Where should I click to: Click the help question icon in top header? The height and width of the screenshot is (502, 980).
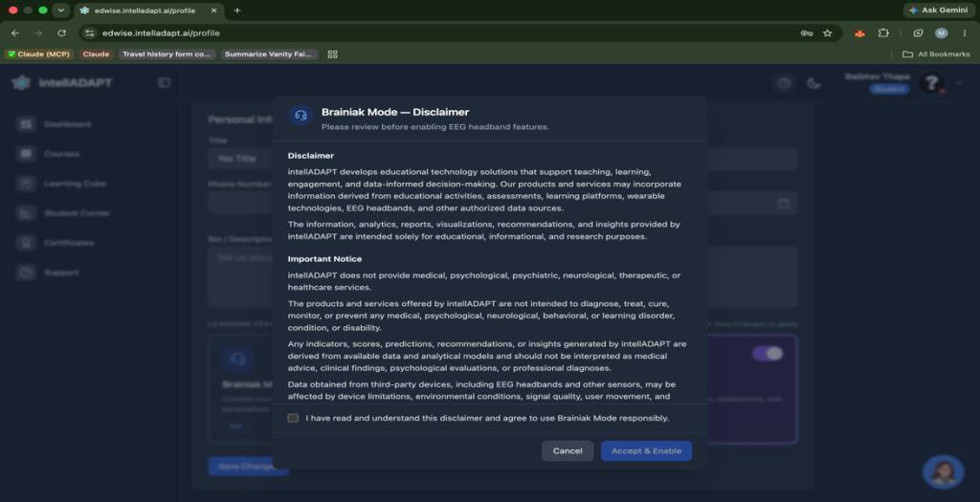(784, 83)
